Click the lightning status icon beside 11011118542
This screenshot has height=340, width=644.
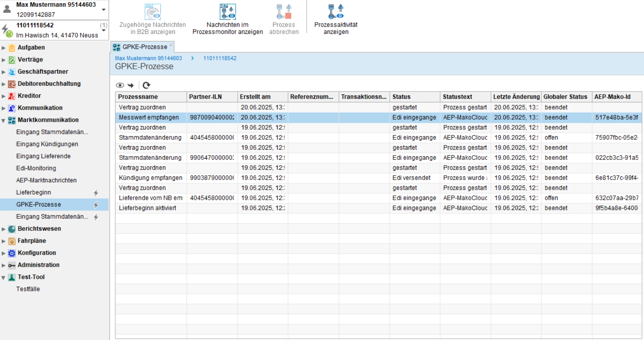tap(7, 30)
